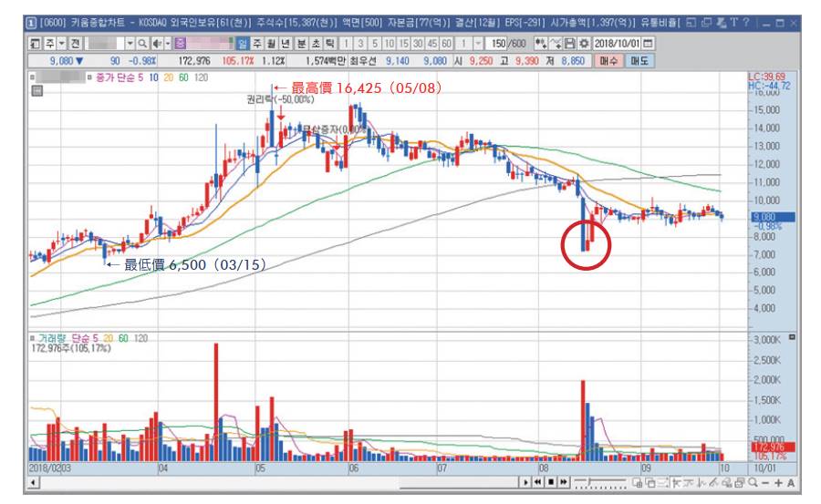Click the magnifier stock search icon
The width and height of the screenshot is (821, 504).
click(x=142, y=44)
